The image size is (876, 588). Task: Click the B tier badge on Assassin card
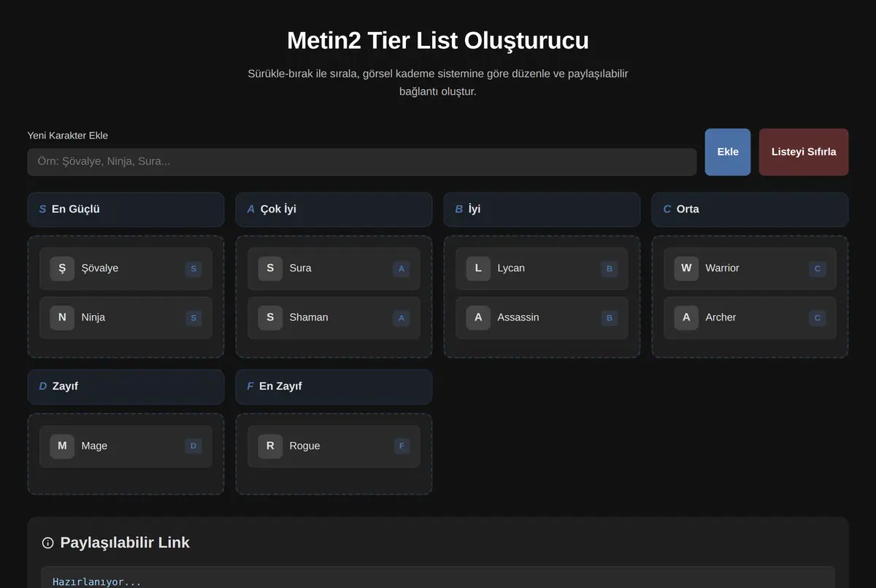coord(610,317)
